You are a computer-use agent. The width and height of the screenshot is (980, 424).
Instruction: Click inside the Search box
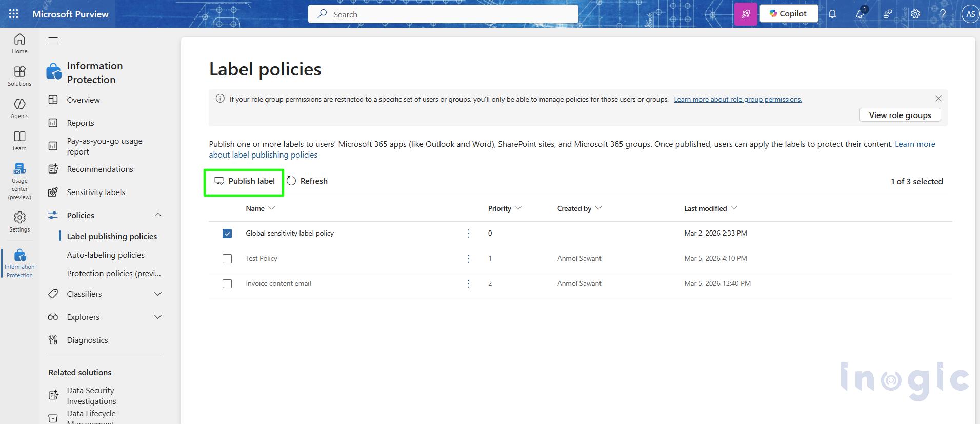(443, 14)
